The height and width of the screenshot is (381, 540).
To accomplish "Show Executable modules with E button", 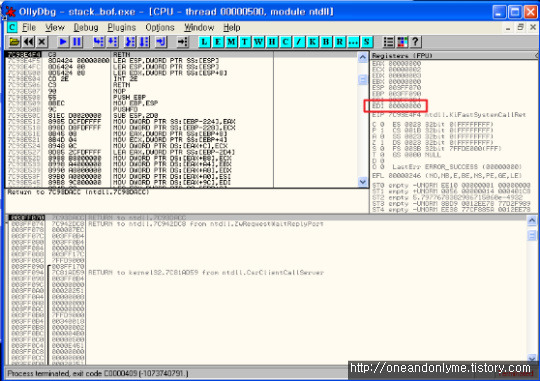I will [218, 42].
